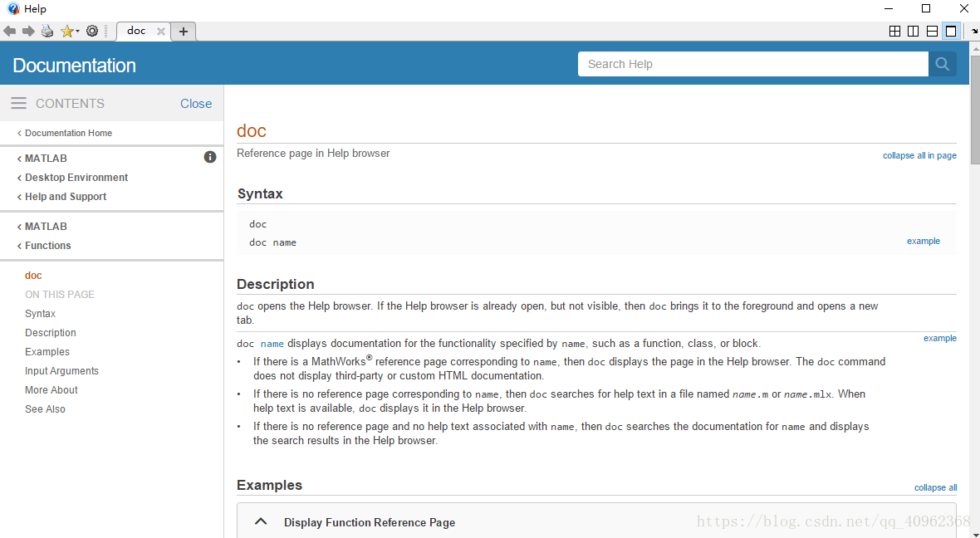Click the info icon beside MATLAB
The width and height of the screenshot is (980, 538).
pos(210,157)
